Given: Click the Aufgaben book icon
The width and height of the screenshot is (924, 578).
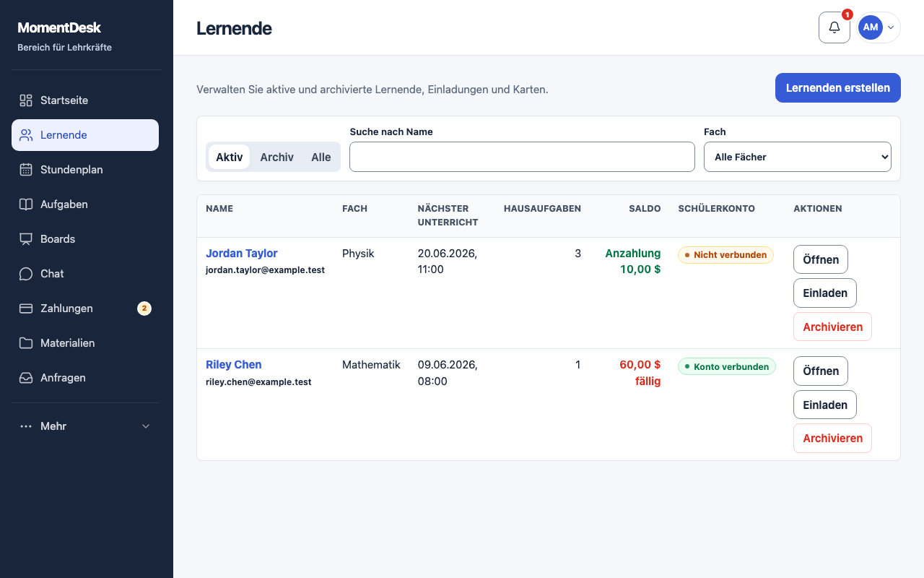Looking at the screenshot, I should (x=26, y=204).
